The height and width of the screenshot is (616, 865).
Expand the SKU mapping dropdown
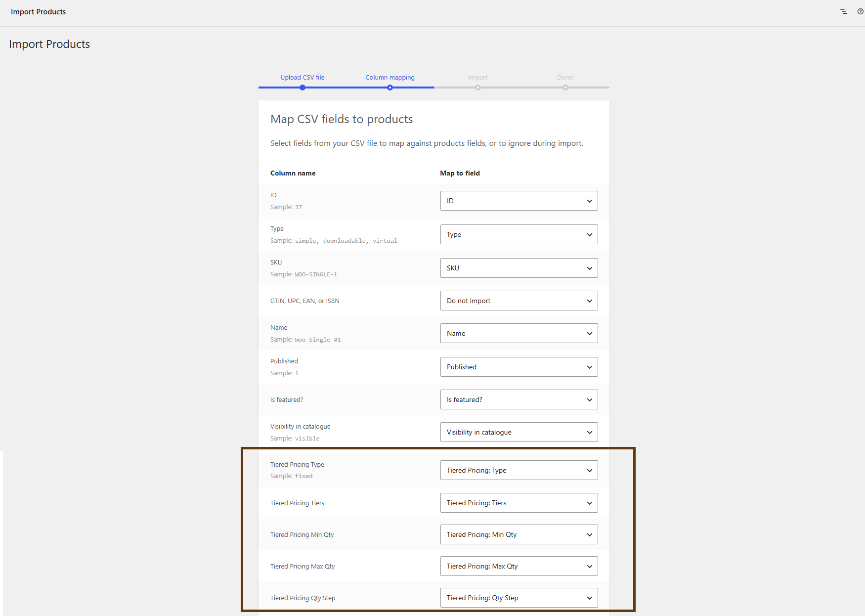[x=519, y=268]
